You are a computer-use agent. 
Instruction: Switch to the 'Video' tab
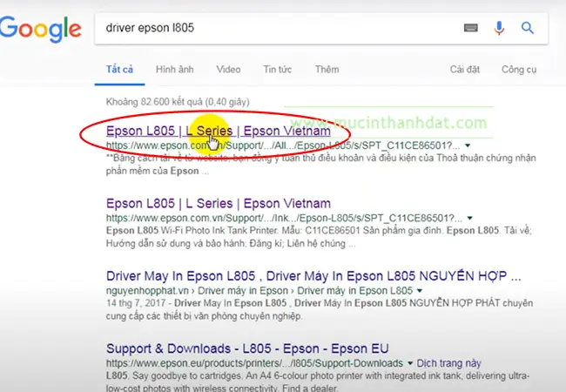[228, 70]
